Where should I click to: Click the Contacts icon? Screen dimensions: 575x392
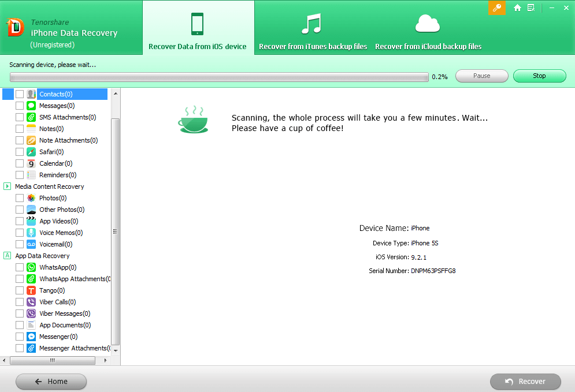click(x=31, y=94)
